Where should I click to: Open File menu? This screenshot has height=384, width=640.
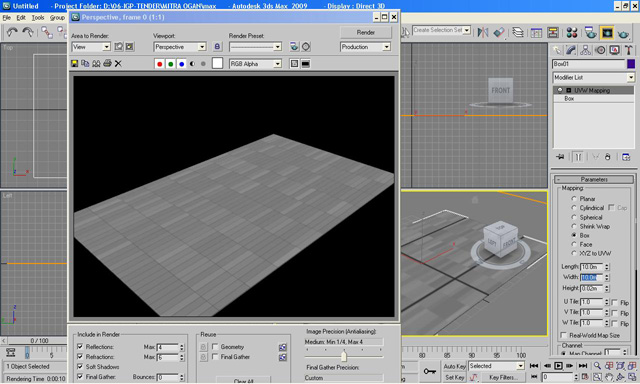(7, 18)
